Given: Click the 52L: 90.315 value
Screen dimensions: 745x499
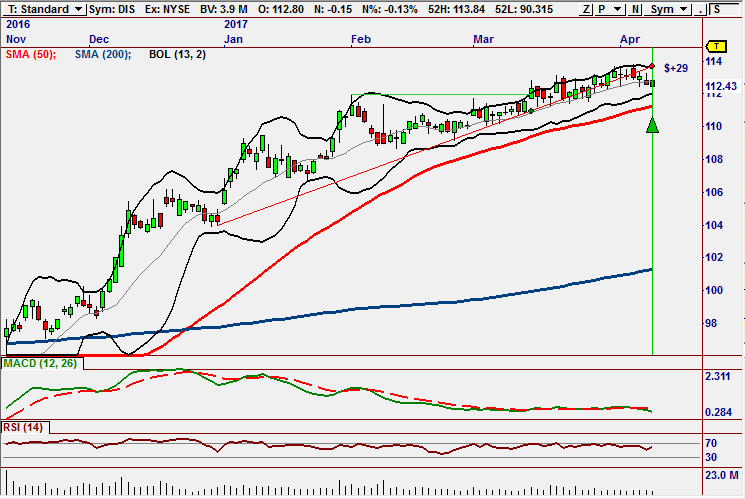Looking at the screenshot, I should [x=524, y=9].
